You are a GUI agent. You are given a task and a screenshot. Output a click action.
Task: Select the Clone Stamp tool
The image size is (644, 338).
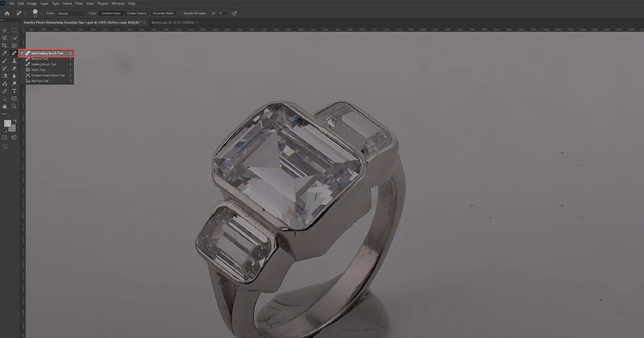coord(14,61)
